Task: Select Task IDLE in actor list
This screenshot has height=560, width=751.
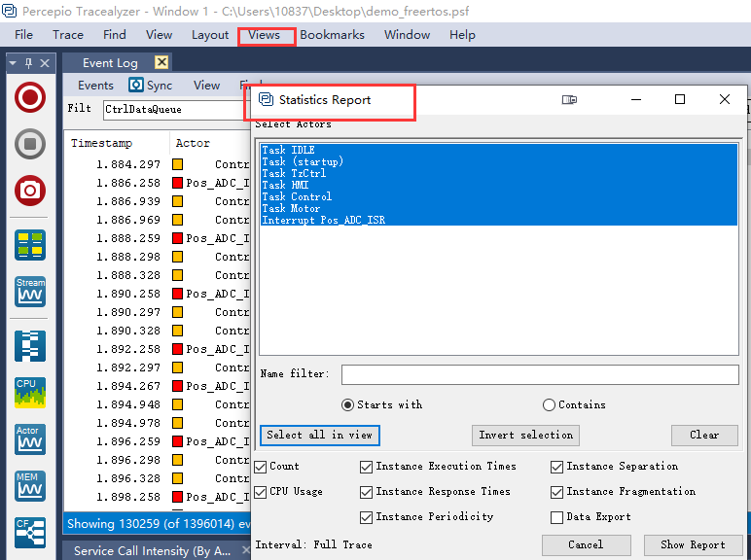Action: pos(499,150)
